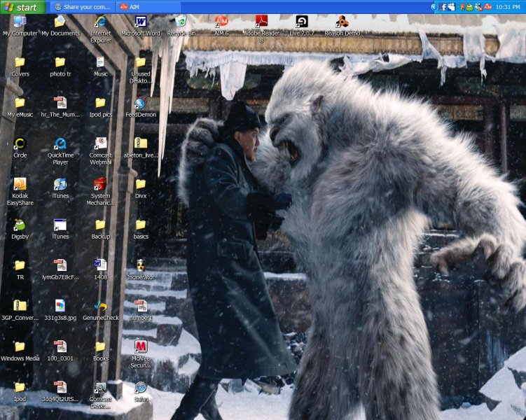Switch to the AIM taskbar window
Viewport: 526px width, 420px height.
pyautogui.click(x=149, y=7)
